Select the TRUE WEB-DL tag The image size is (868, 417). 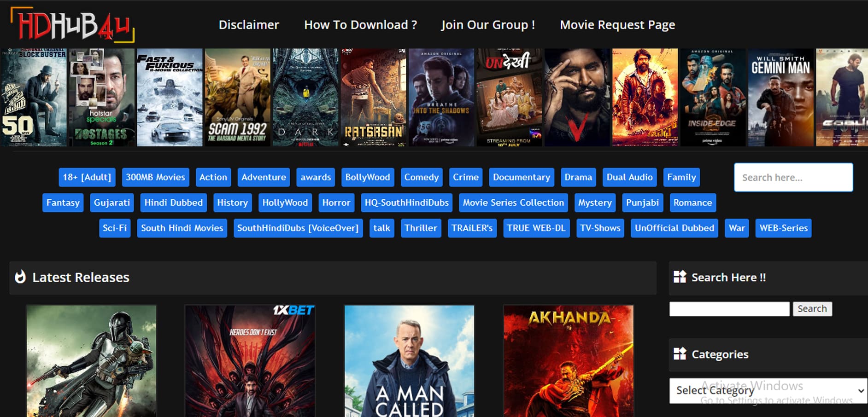(x=536, y=228)
